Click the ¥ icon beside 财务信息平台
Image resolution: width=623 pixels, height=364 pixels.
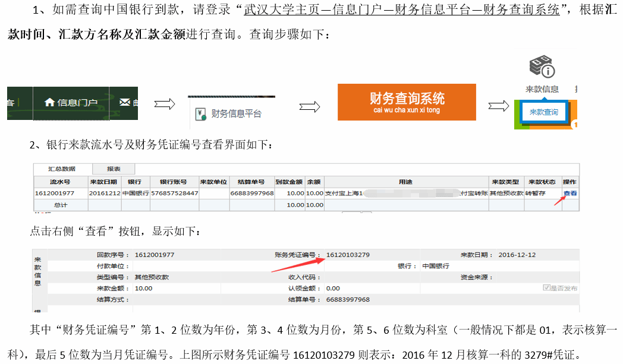click(202, 113)
